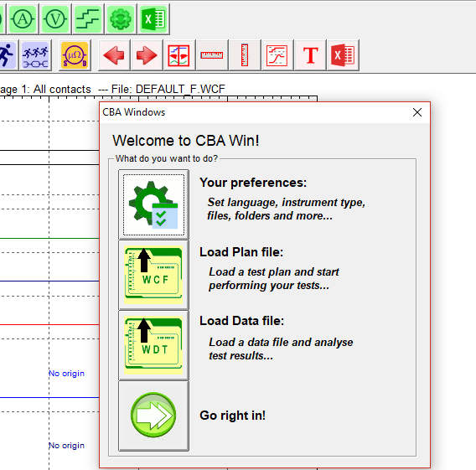This screenshot has width=476, height=470.
Task: Click the horizontal ruler icon
Action: (212, 55)
